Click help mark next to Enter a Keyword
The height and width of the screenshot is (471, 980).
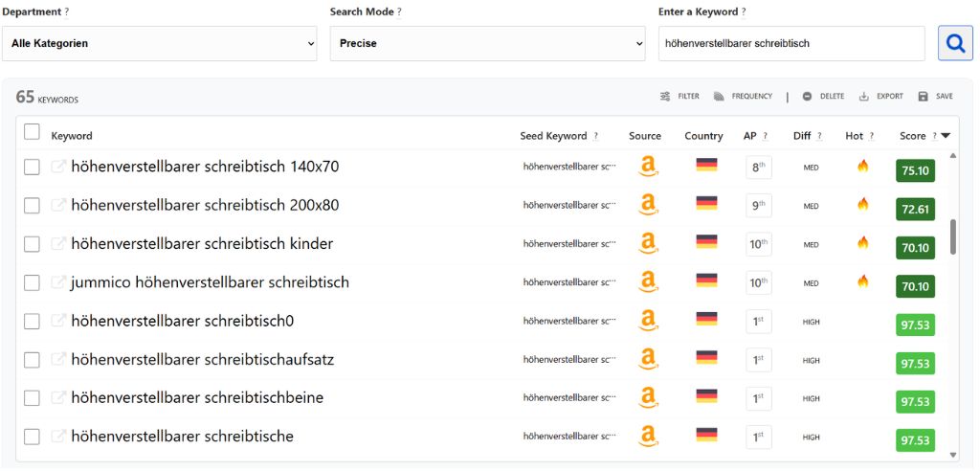[743, 11]
